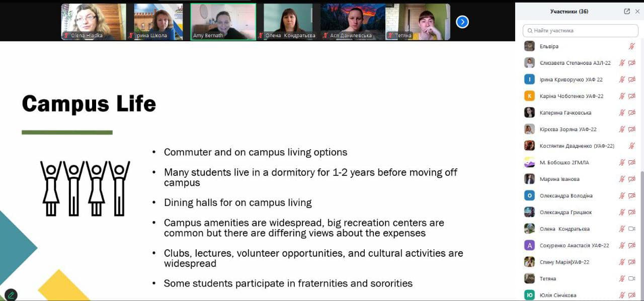Click Olena Hladka's video thumbnail
The image size is (644, 301).
tap(94, 22)
